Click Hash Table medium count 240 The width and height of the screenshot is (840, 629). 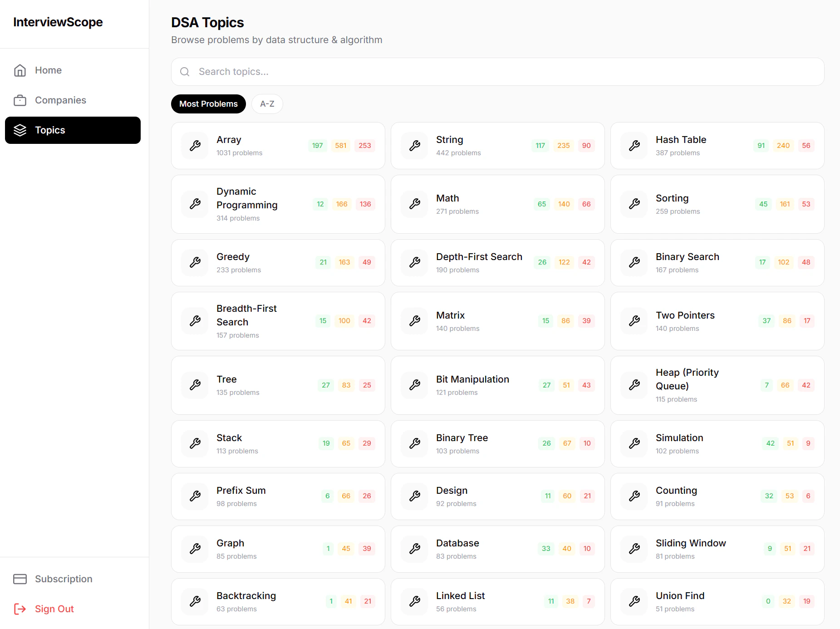(x=783, y=146)
